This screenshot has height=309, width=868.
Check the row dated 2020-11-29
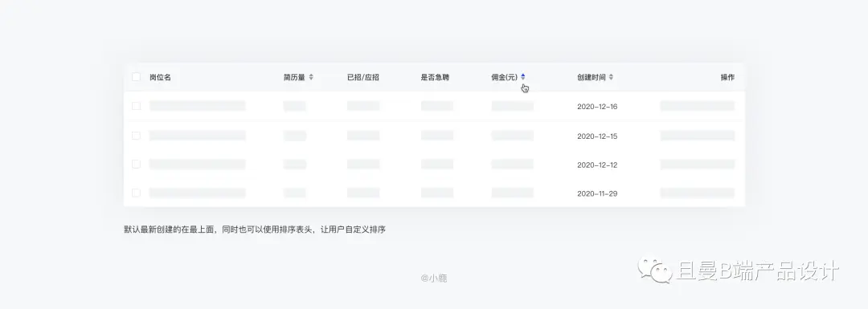pyautogui.click(x=136, y=193)
